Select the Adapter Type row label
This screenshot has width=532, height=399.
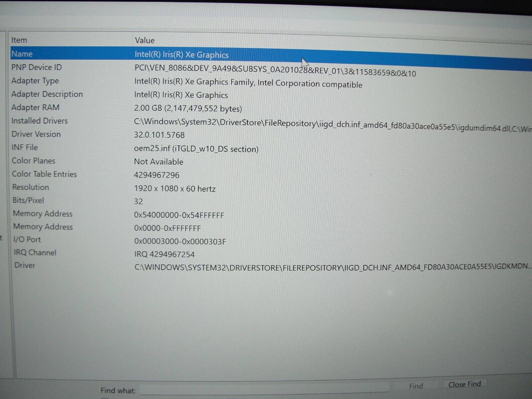point(35,81)
